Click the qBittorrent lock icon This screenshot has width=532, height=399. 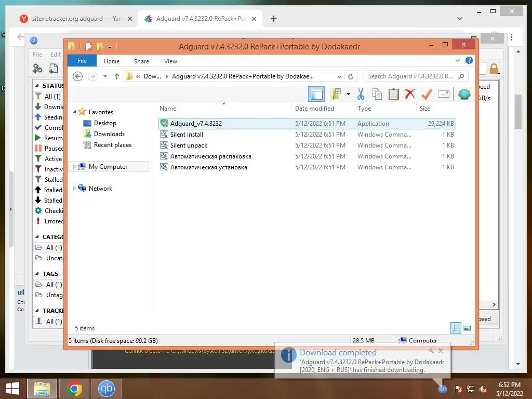495,69
